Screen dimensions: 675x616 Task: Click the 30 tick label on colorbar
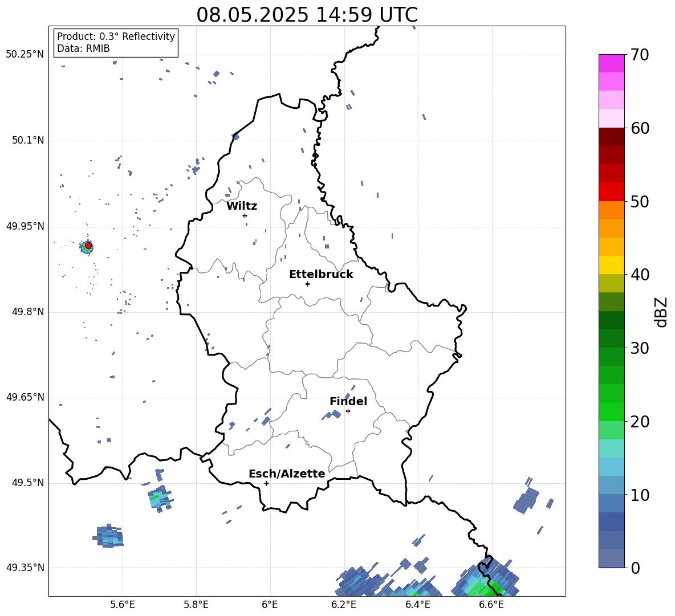[x=640, y=348]
